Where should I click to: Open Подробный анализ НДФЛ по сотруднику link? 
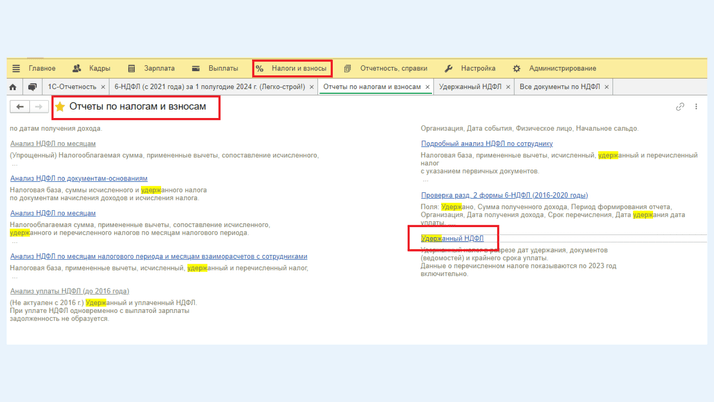[x=486, y=144]
